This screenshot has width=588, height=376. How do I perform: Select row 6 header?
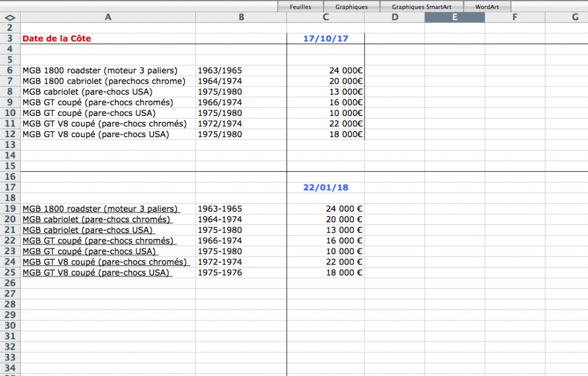coord(10,71)
